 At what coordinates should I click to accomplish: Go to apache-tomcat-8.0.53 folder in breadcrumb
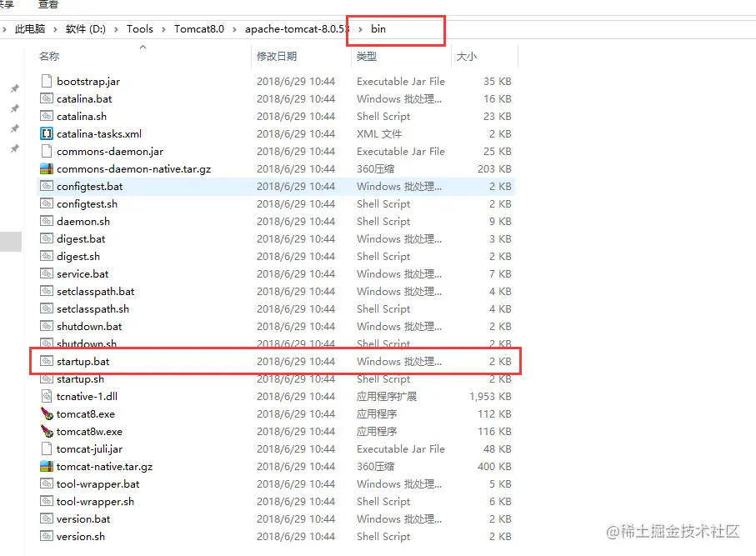pos(297,29)
